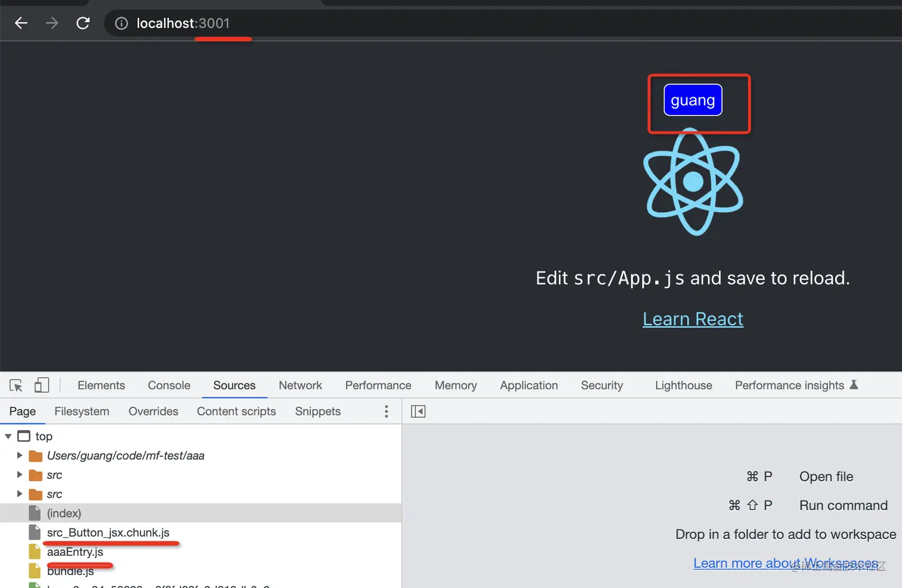
Task: Click the aaaEntry.js yellow file icon
Action: click(x=35, y=552)
